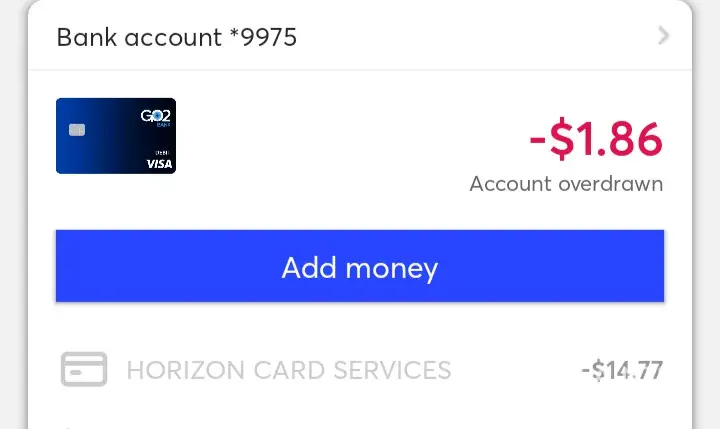Tap the Account overdrawn status text
720x429 pixels.
point(566,184)
